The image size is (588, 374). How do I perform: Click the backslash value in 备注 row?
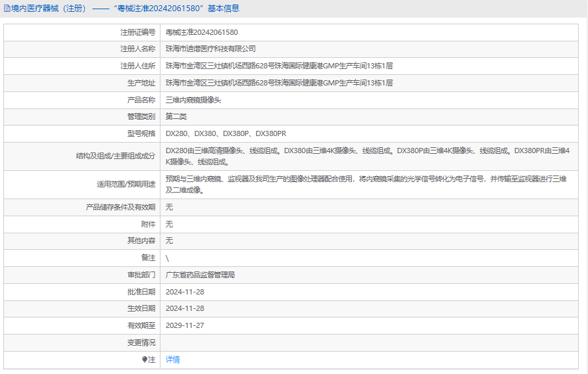point(167,258)
